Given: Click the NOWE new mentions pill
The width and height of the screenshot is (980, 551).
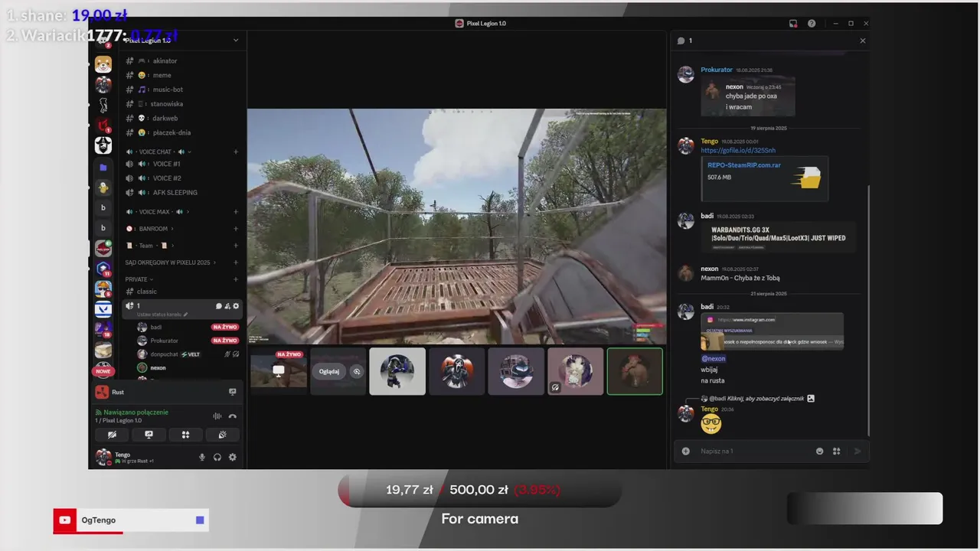Looking at the screenshot, I should 103,371.
